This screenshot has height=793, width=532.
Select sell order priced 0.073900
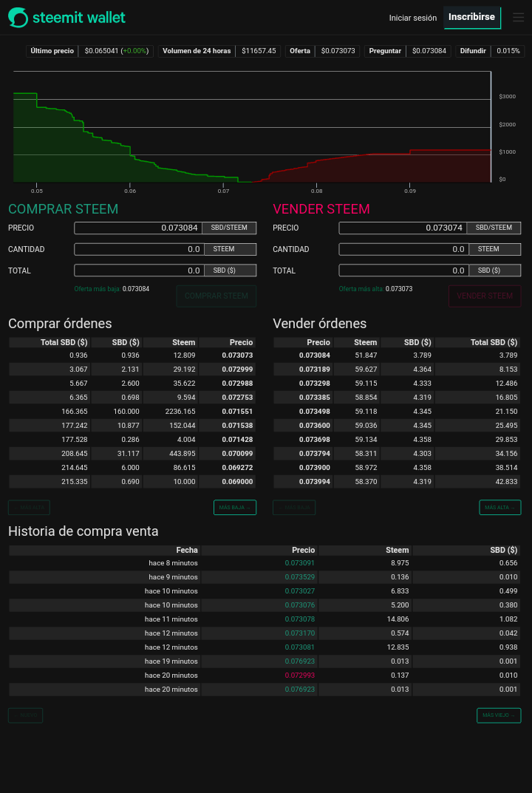(x=397, y=468)
